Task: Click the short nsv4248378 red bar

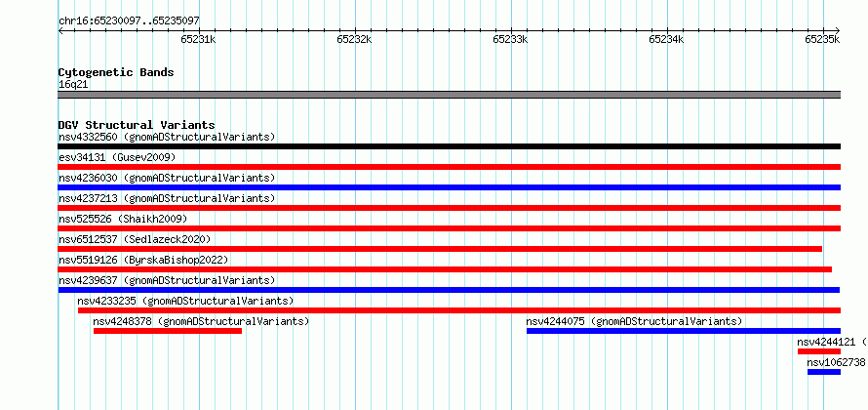Action: coord(168,331)
